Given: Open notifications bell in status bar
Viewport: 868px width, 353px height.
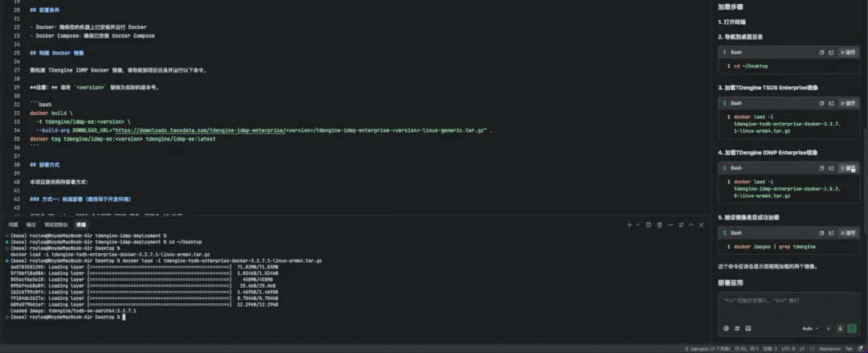Looking at the screenshot, I should [x=861, y=349].
